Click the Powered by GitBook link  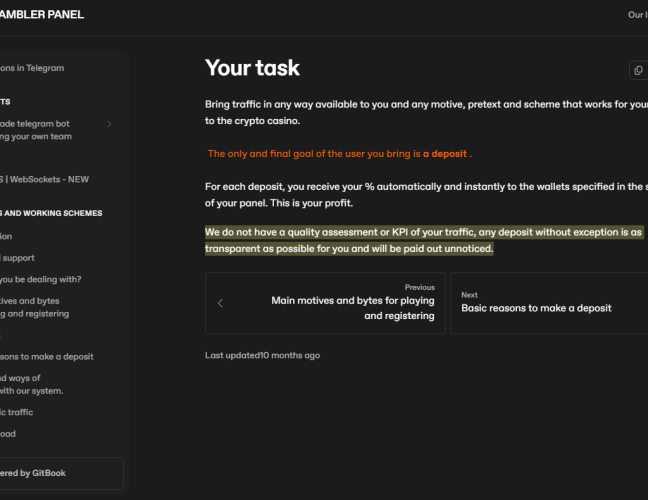click(33, 473)
